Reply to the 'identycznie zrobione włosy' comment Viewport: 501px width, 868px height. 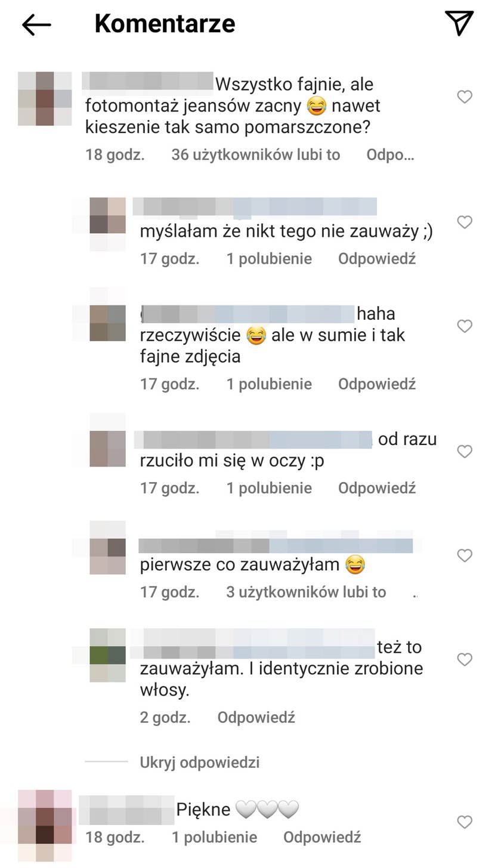click(256, 718)
